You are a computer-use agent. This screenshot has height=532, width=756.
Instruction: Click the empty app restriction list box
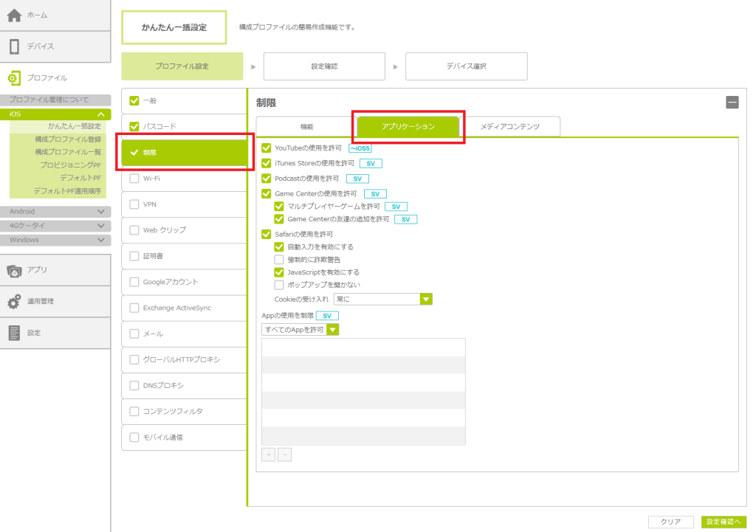pyautogui.click(x=363, y=391)
